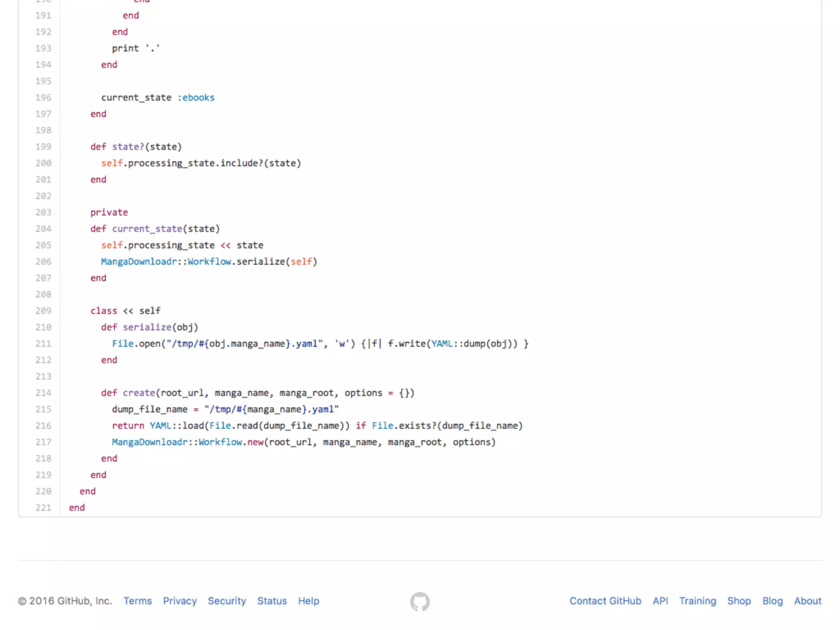Image resolution: width=840 pixels, height=630 pixels.
Task: Open the Help footer link
Action: (308, 601)
